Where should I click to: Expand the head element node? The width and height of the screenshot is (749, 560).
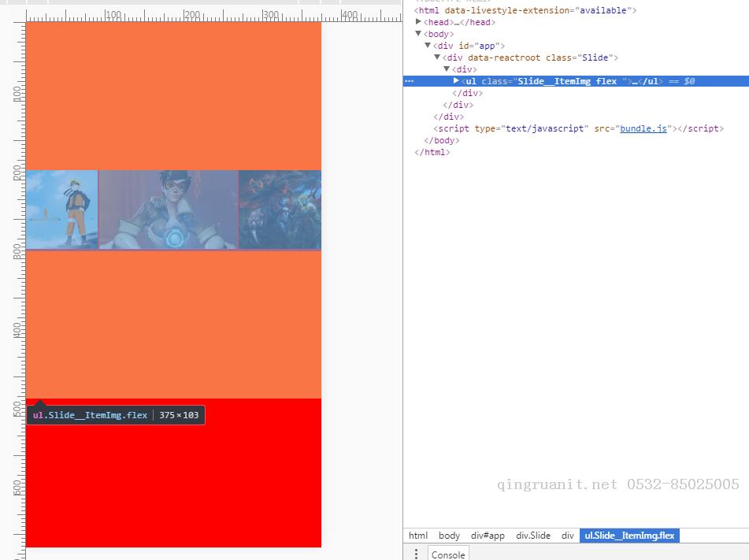pos(418,21)
